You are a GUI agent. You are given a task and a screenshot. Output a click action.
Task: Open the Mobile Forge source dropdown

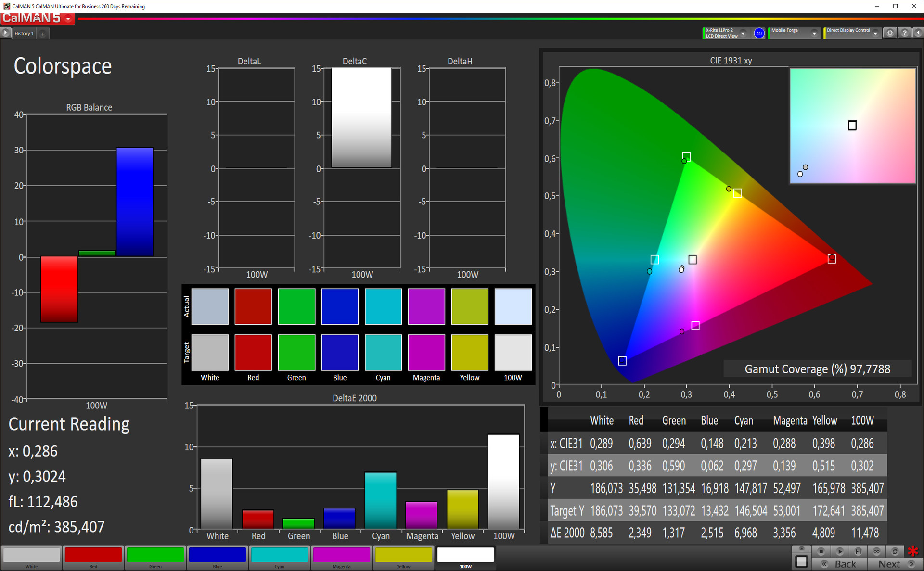[x=814, y=33]
